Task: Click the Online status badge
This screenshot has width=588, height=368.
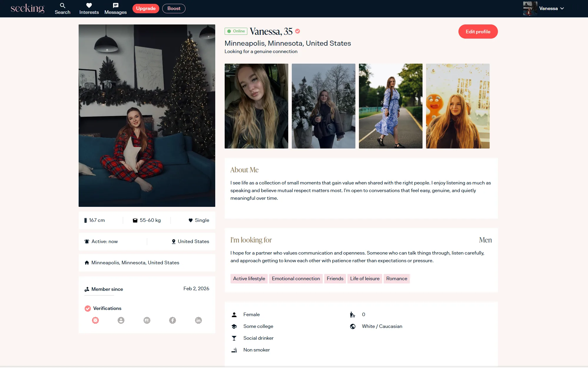Action: (x=236, y=31)
